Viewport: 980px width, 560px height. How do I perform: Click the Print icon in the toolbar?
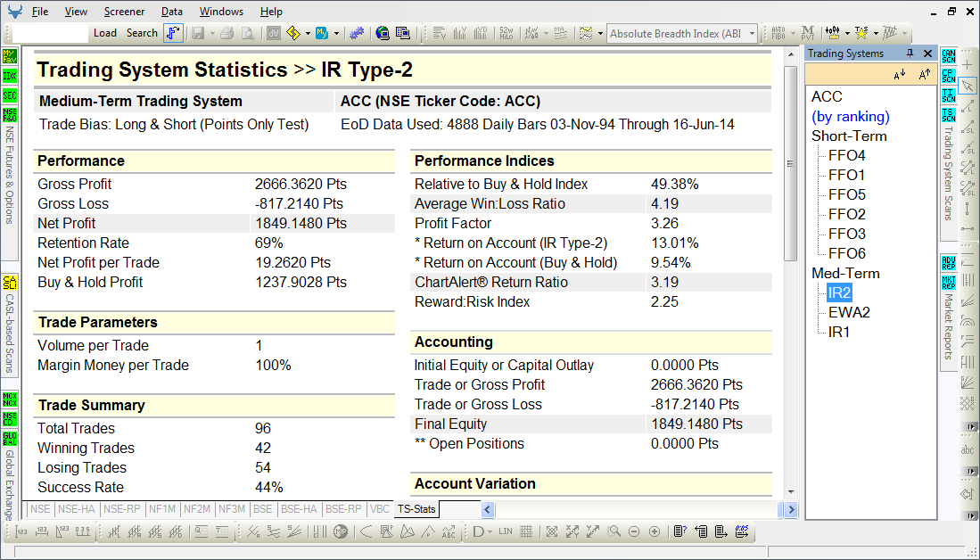[226, 33]
